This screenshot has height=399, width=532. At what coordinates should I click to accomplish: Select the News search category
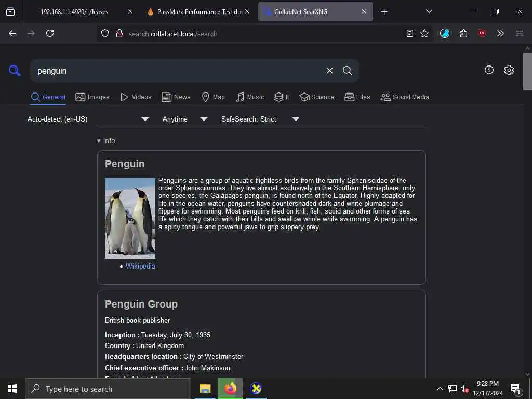click(176, 97)
